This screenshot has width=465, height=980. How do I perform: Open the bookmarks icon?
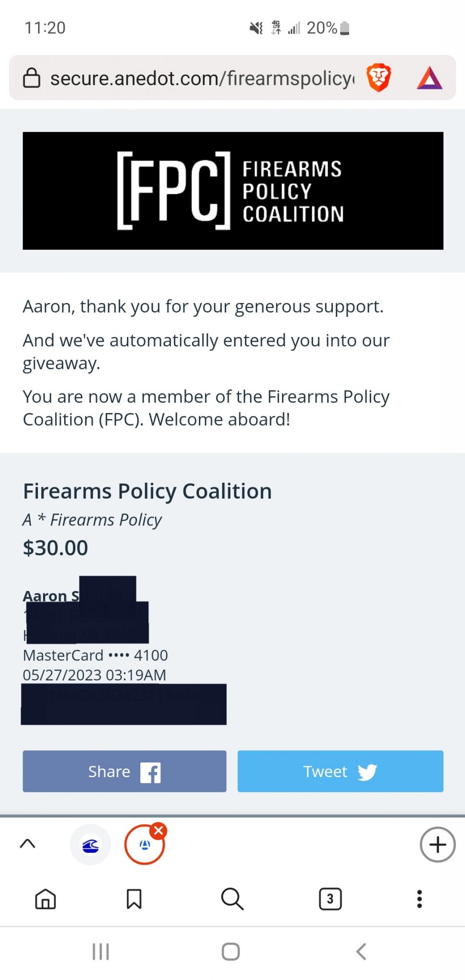(134, 899)
